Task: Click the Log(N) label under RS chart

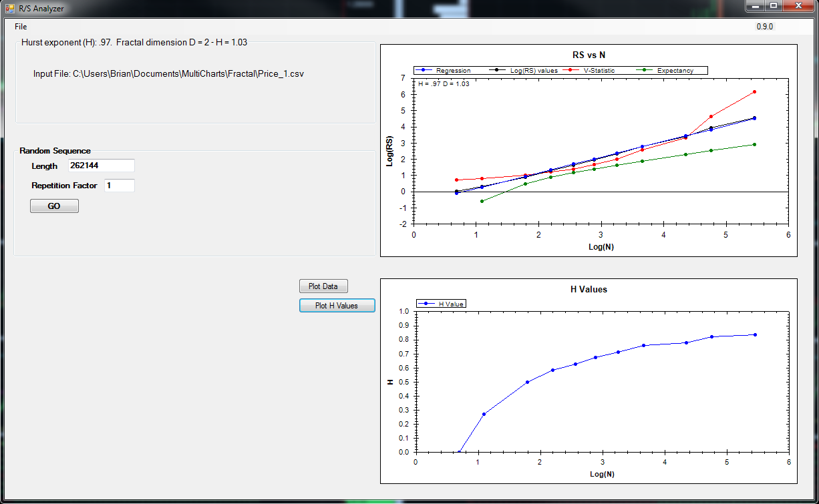Action: pos(601,246)
